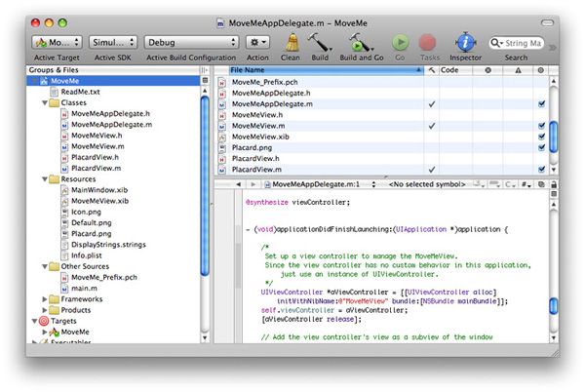The width and height of the screenshot is (585, 392).
Task: Go back with editor left arrow
Action: [239, 184]
